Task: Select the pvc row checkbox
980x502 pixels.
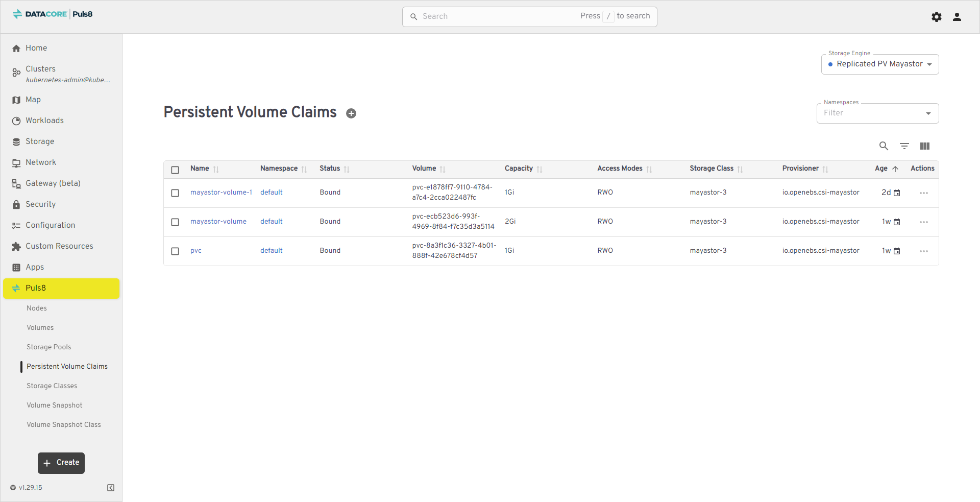Action: 175,251
